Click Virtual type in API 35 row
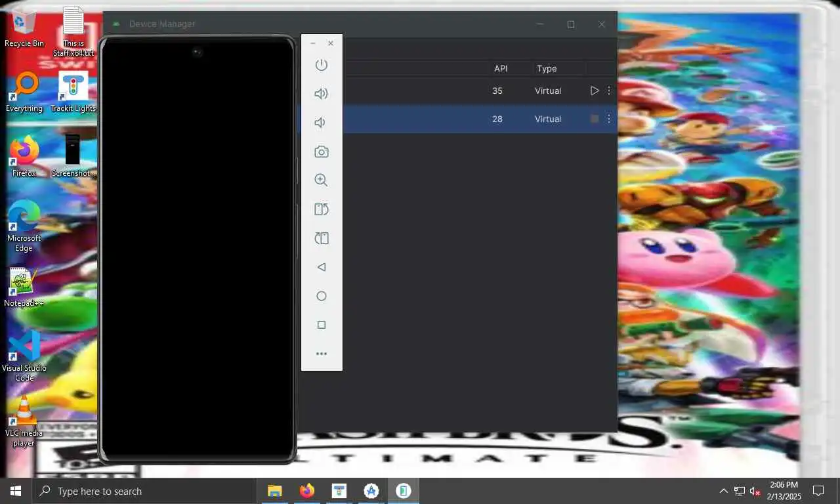Screen dimensions: 840x504 click(x=547, y=91)
